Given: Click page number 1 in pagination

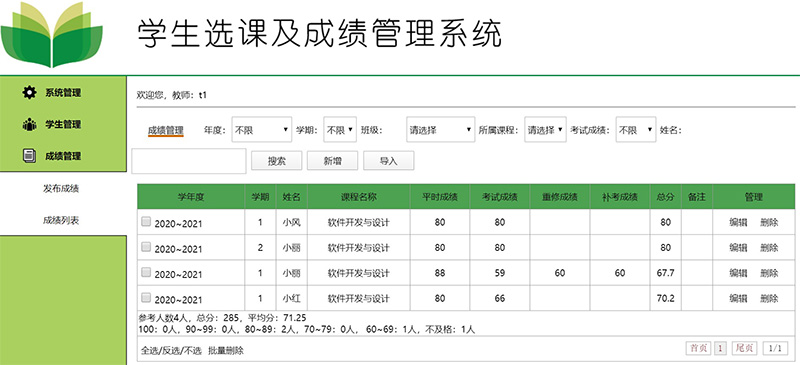Looking at the screenshot, I should tap(720, 349).
